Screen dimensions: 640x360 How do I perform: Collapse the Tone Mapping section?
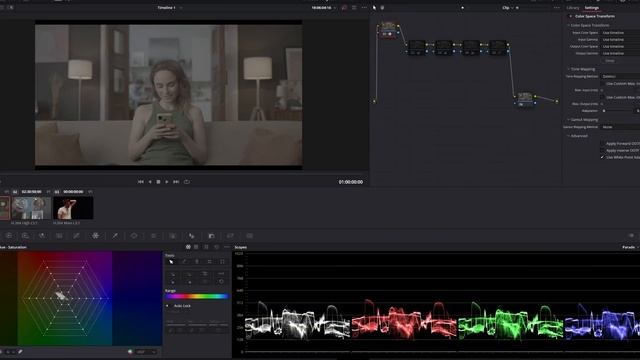568,69
